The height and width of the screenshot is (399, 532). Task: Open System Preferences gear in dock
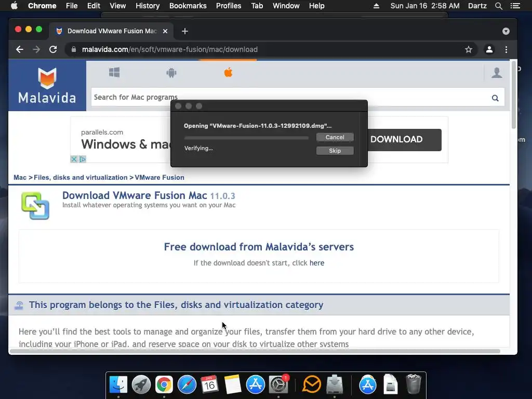(278, 384)
